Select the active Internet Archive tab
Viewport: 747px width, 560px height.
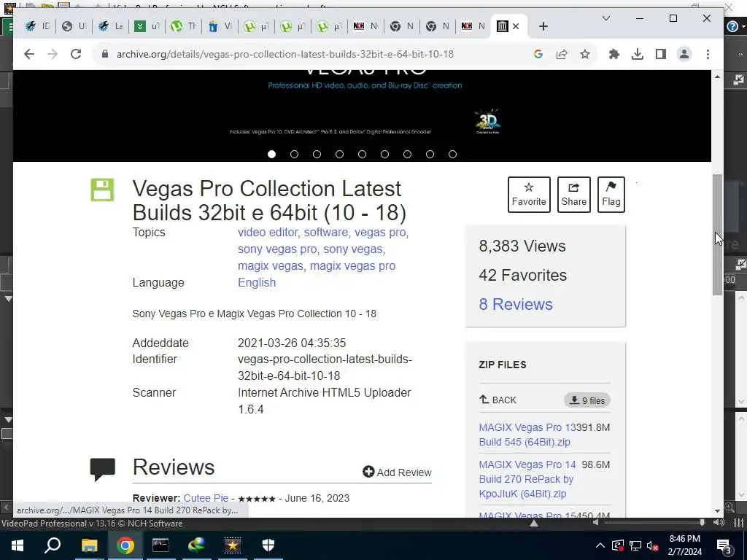tap(503, 26)
